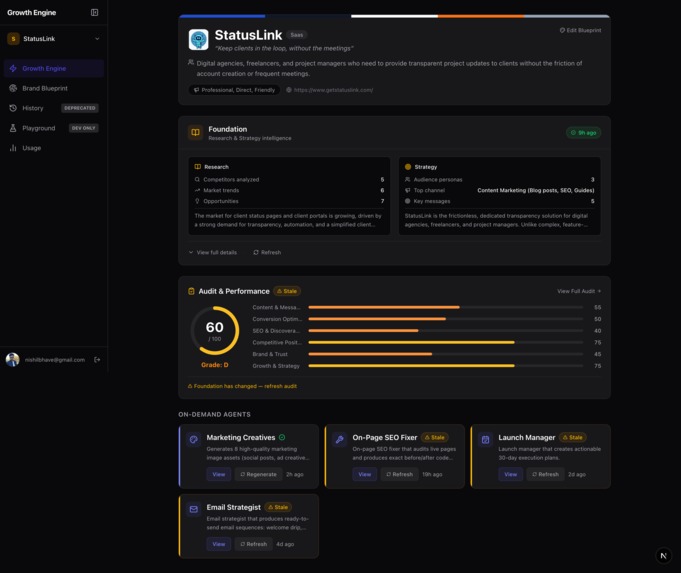Click the Professional, Direct, Friendly tone tag
Image resolution: width=681 pixels, height=573 pixels.
(234, 90)
